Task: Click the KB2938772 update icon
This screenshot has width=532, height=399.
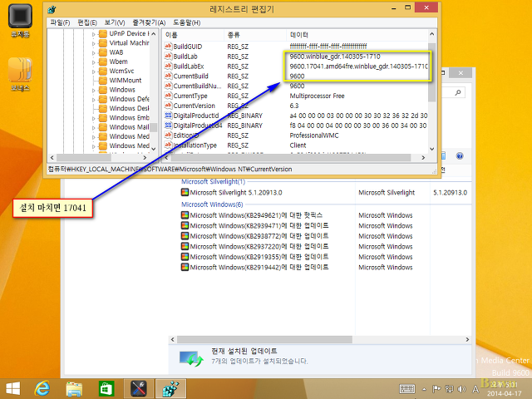Action: point(185,236)
